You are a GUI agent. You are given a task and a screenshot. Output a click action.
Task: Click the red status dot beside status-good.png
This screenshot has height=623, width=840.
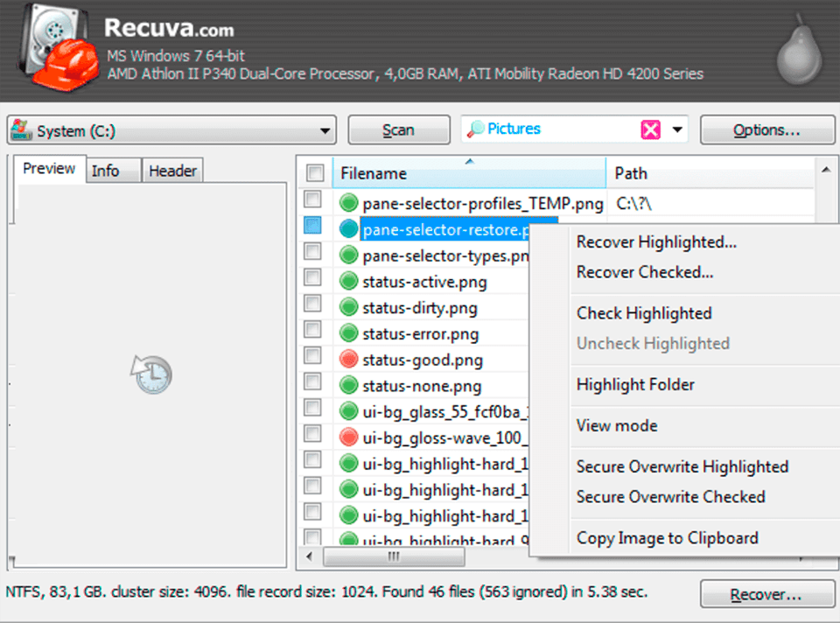click(348, 359)
